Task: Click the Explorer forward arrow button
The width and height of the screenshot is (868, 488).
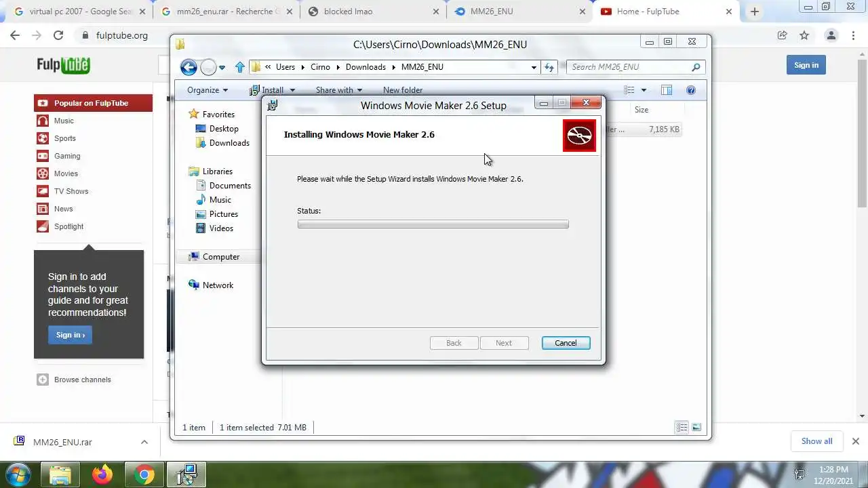Action: coord(208,67)
